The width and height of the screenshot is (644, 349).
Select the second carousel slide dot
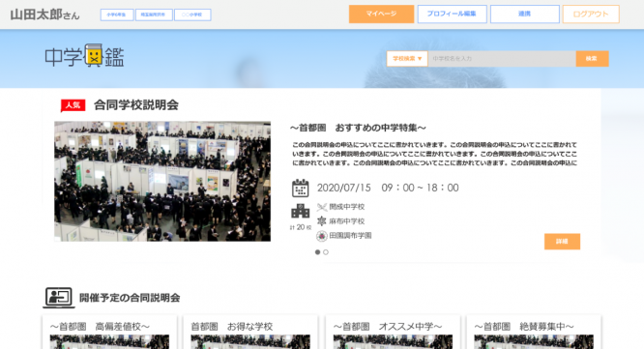[x=326, y=252]
